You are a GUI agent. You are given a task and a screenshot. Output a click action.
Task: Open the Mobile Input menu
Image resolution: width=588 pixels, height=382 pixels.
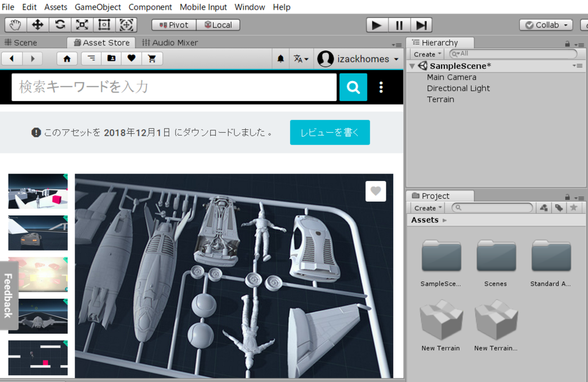pyautogui.click(x=203, y=7)
